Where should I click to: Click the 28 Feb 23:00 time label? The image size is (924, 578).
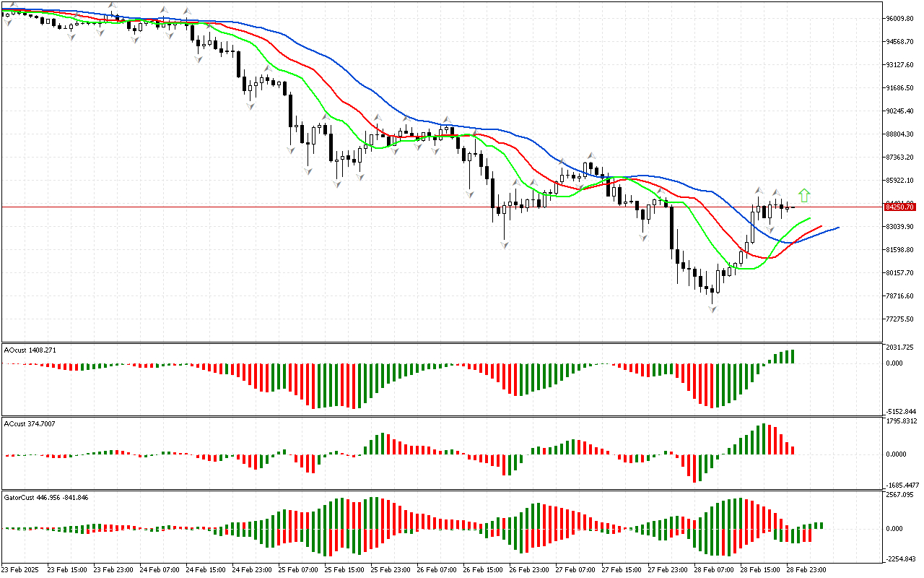tap(806, 570)
